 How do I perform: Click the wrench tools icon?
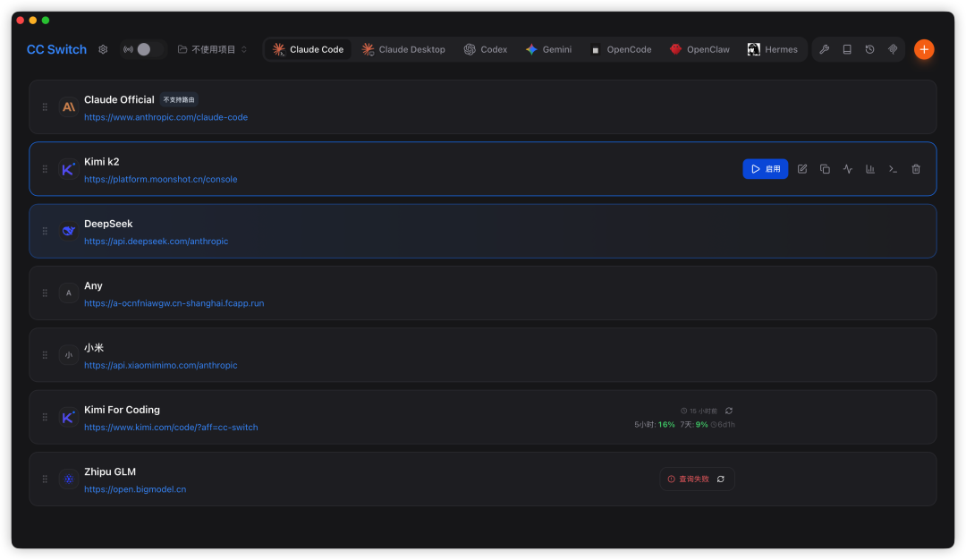click(x=825, y=49)
